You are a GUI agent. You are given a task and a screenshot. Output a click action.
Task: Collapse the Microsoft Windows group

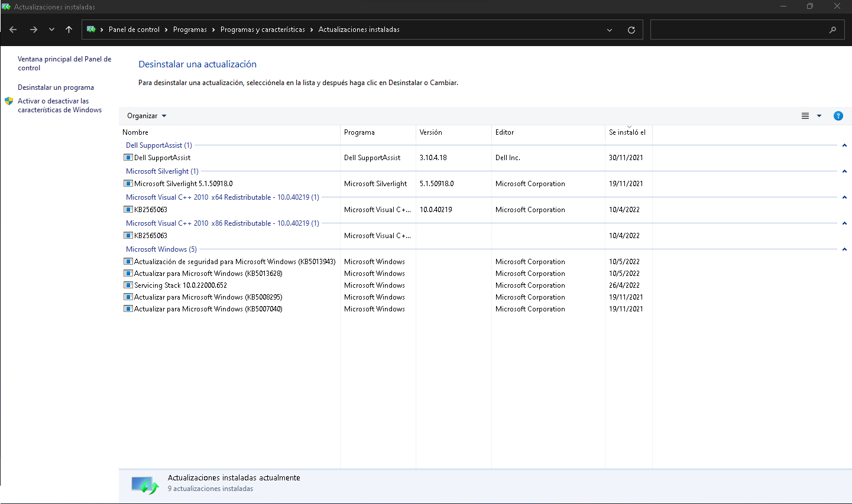[x=844, y=249]
